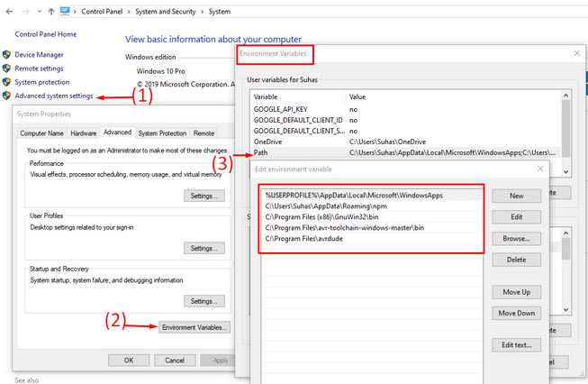Click Environment Variables button
This screenshot has width=588, height=384.
click(x=194, y=327)
